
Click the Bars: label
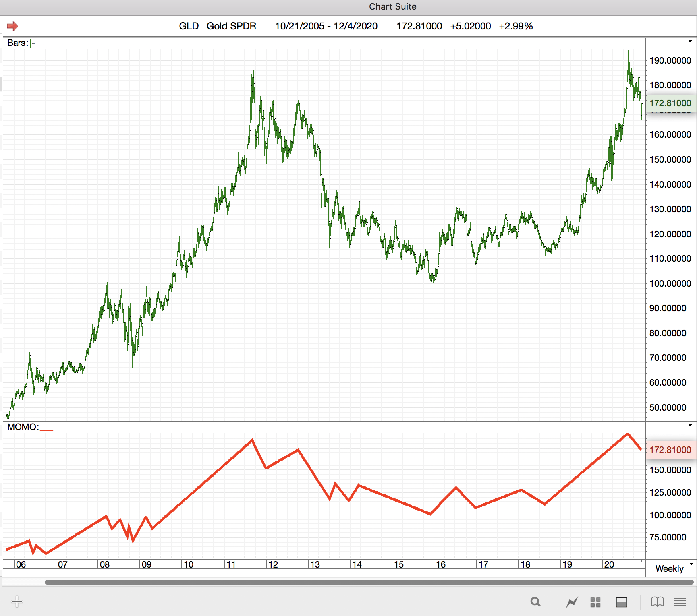[x=18, y=43]
